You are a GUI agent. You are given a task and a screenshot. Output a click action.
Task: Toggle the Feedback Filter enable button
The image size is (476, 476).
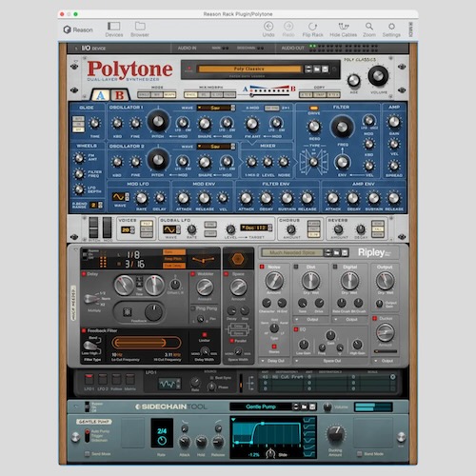coord(84,330)
